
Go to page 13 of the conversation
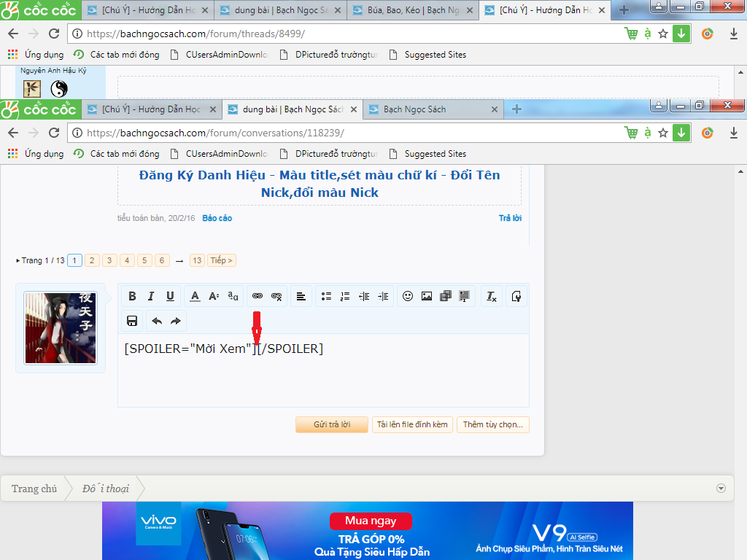tap(197, 260)
